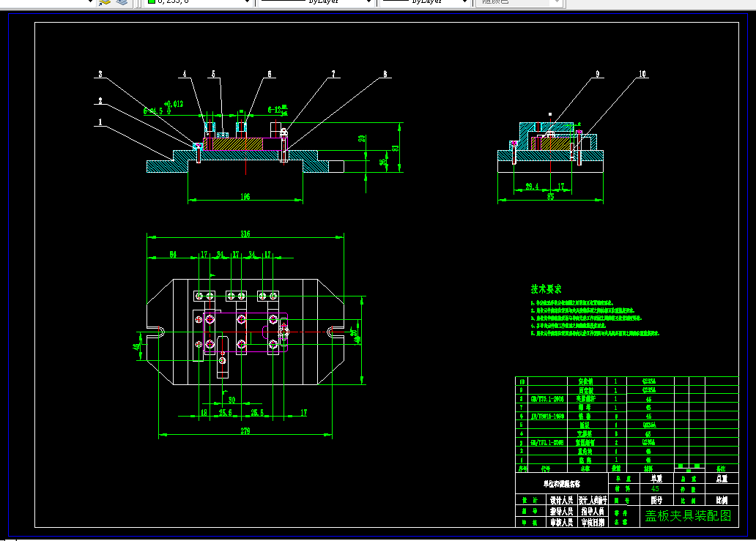Image resolution: width=756 pixels, height=541 pixels.
Task: Select the white 图号 cell text
Action: tap(656, 501)
